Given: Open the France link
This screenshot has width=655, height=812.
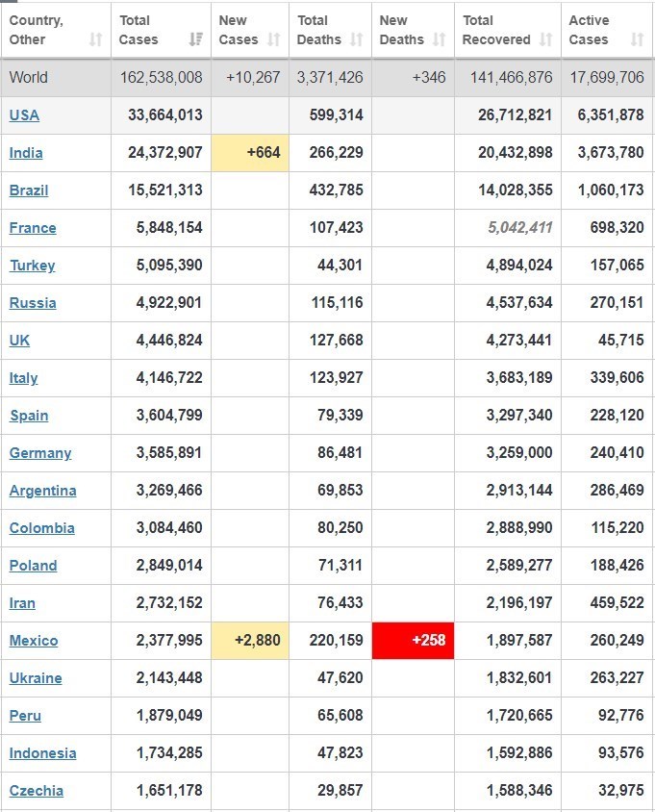Looking at the screenshot, I should (x=33, y=228).
